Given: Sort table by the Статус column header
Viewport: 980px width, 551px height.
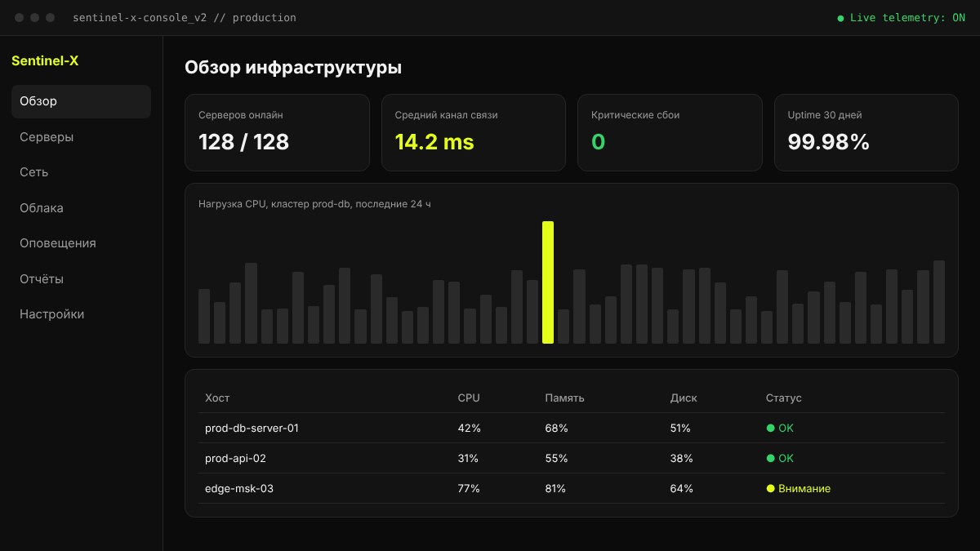Looking at the screenshot, I should pos(784,398).
